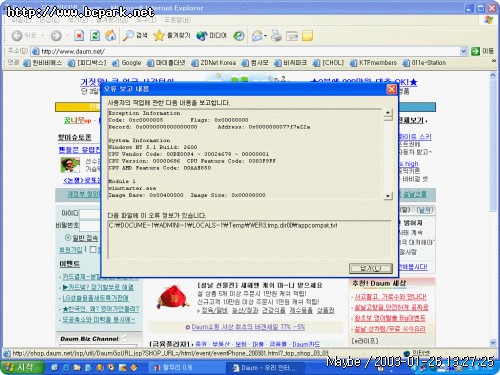The width and height of the screenshot is (500, 375).
Task: Open the 꿈나무 link near the page top
Action: click(x=77, y=120)
